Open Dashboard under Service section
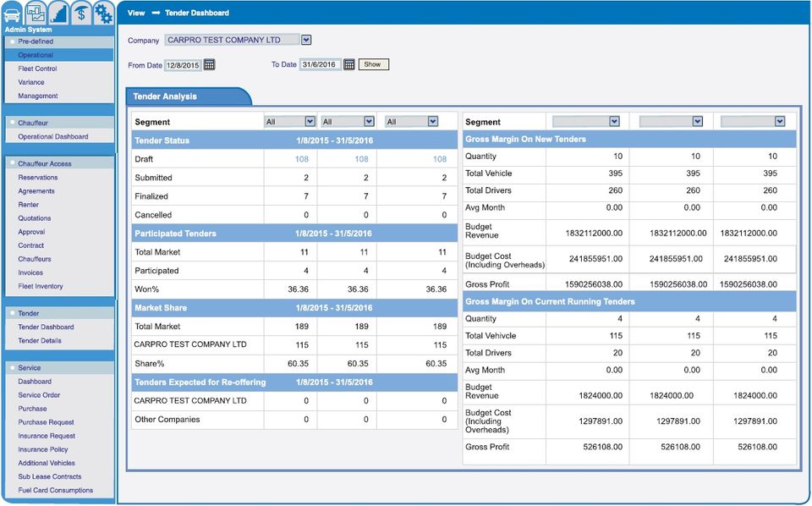This screenshot has width=812, height=506. [35, 381]
